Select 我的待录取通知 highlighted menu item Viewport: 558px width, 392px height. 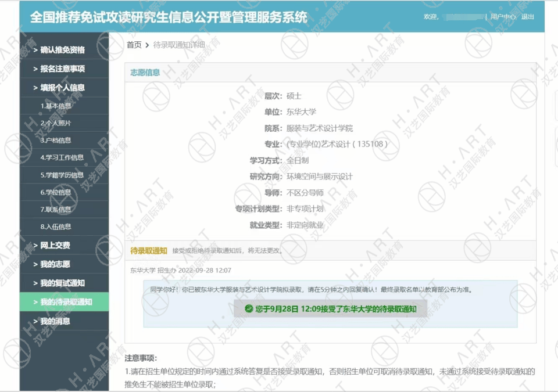66,302
